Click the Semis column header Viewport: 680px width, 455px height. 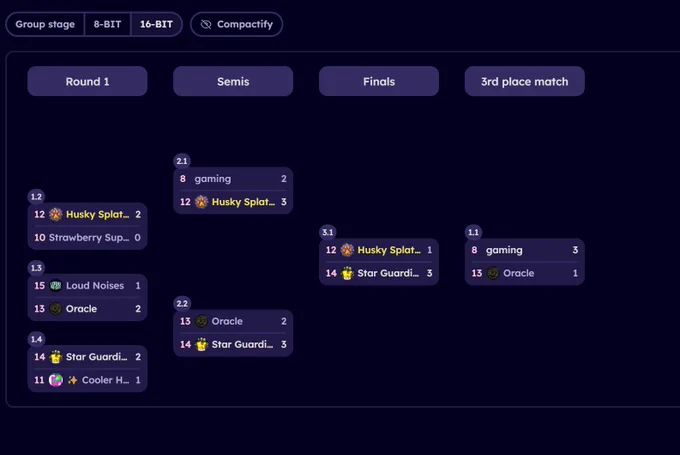(x=233, y=82)
